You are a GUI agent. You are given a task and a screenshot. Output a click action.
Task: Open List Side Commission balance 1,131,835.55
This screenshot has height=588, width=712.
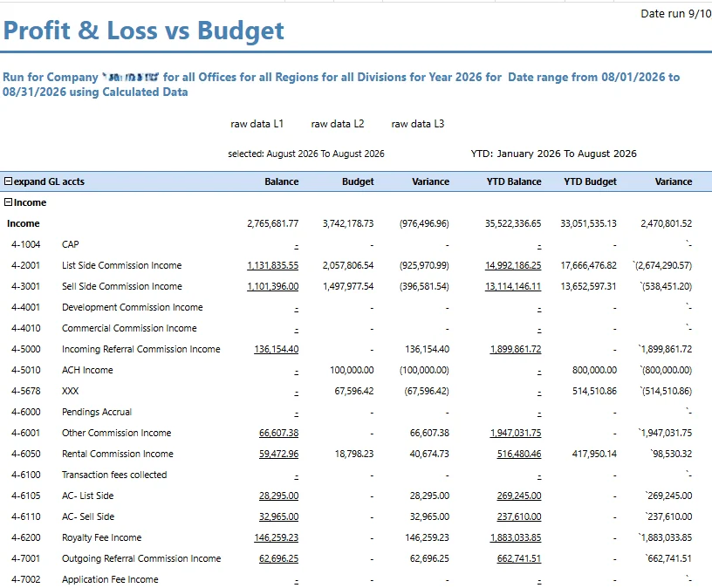click(x=273, y=265)
